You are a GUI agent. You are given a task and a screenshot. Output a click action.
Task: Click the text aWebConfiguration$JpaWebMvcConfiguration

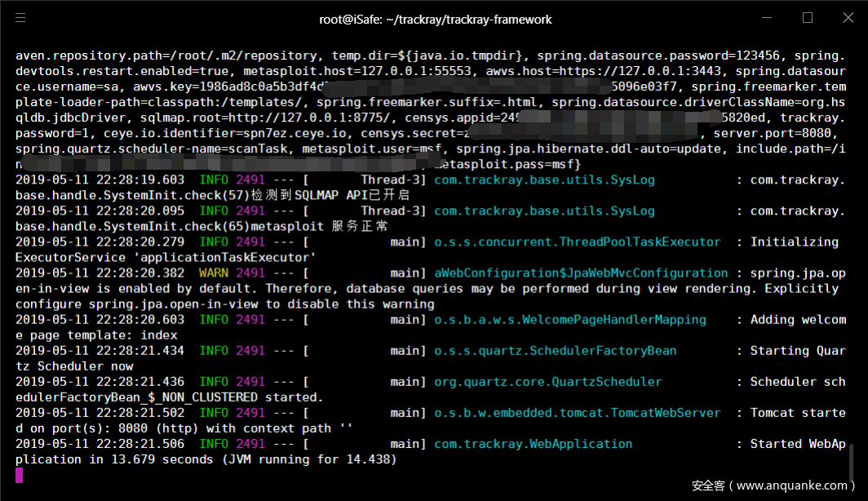point(581,273)
